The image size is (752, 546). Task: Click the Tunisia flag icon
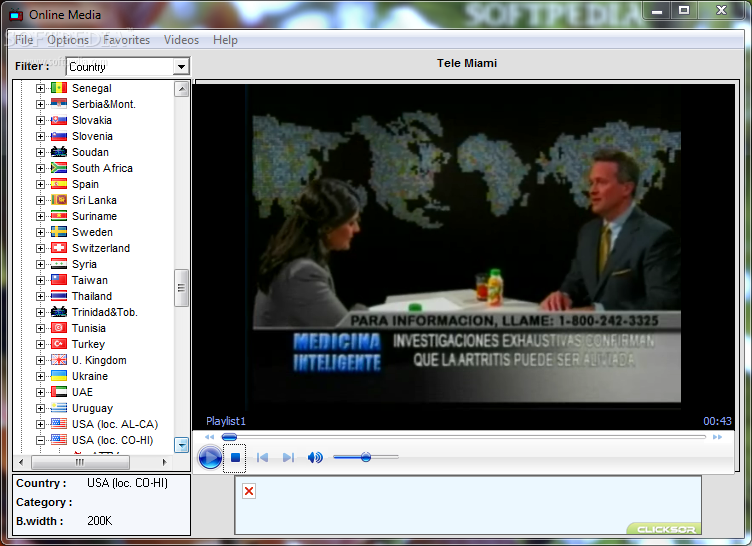click(59, 328)
